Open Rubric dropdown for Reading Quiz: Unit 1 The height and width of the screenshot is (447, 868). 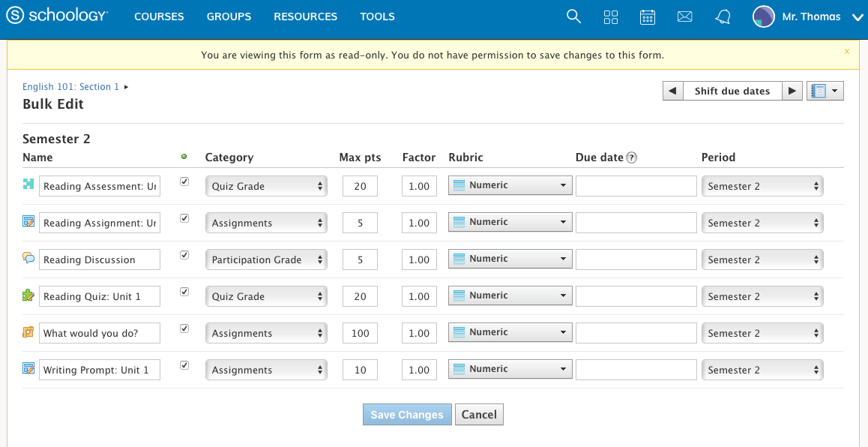(x=510, y=295)
